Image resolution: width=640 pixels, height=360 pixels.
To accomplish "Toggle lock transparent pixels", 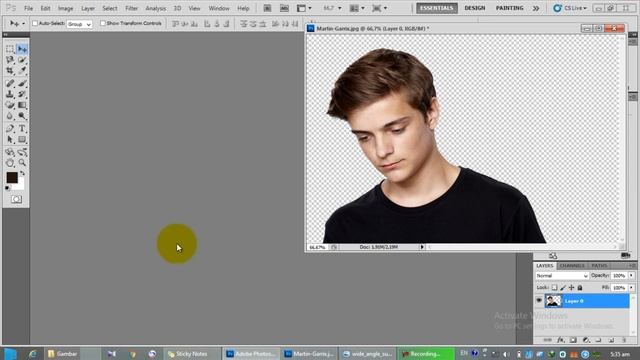I will (x=554, y=288).
